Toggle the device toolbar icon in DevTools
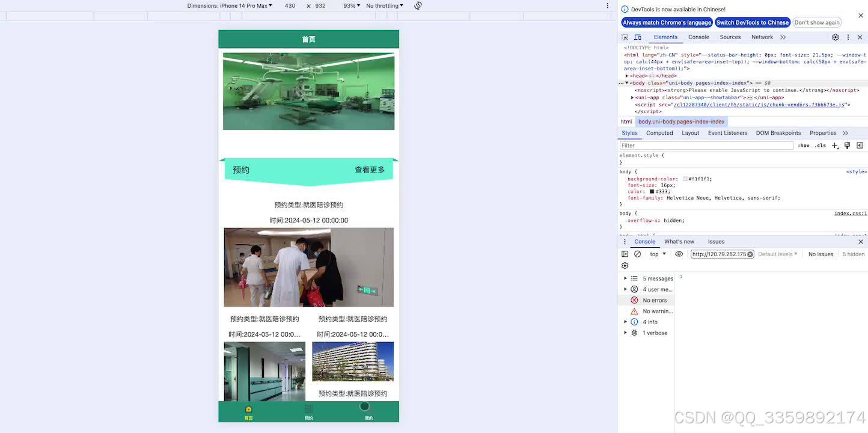The image size is (868, 433). pos(638,37)
